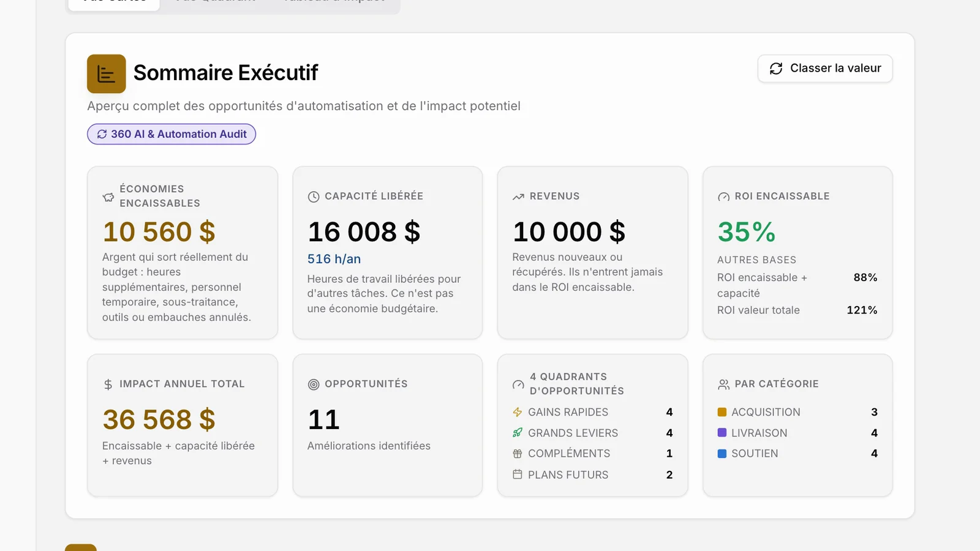Click the gift icon for Compléments
980x551 pixels.
tap(518, 454)
